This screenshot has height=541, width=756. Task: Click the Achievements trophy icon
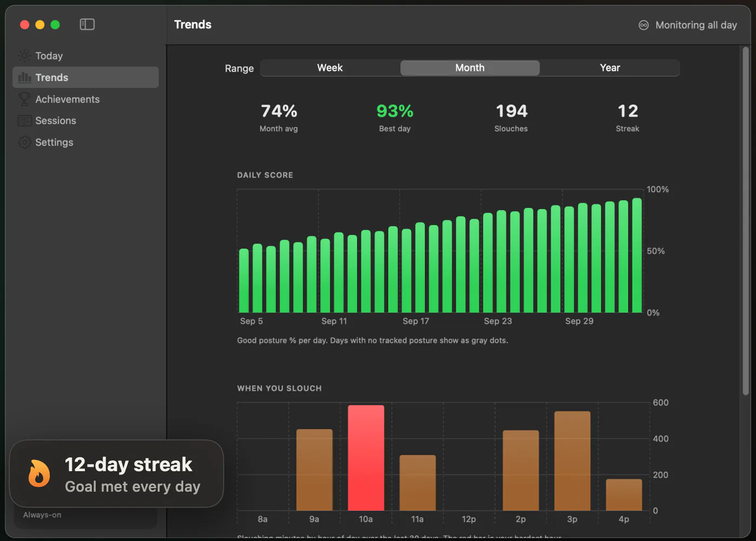click(x=24, y=99)
